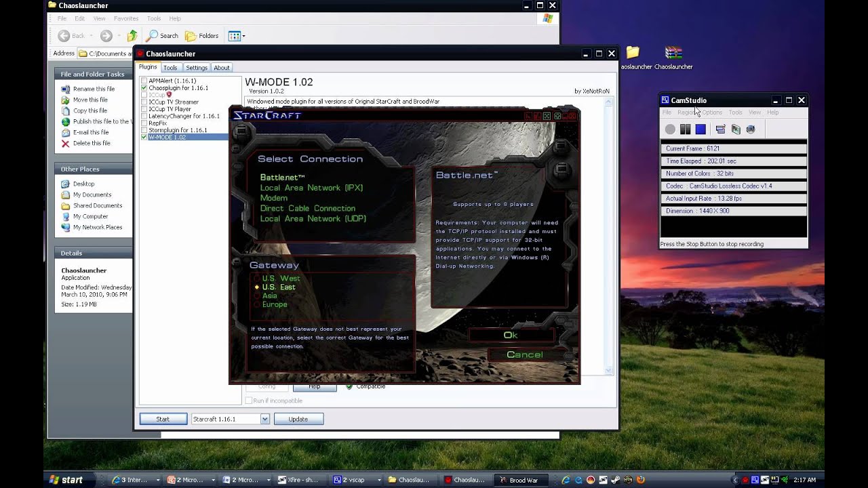This screenshot has width=868, height=488.
Task: Open CamStudio Options menu
Action: click(712, 113)
